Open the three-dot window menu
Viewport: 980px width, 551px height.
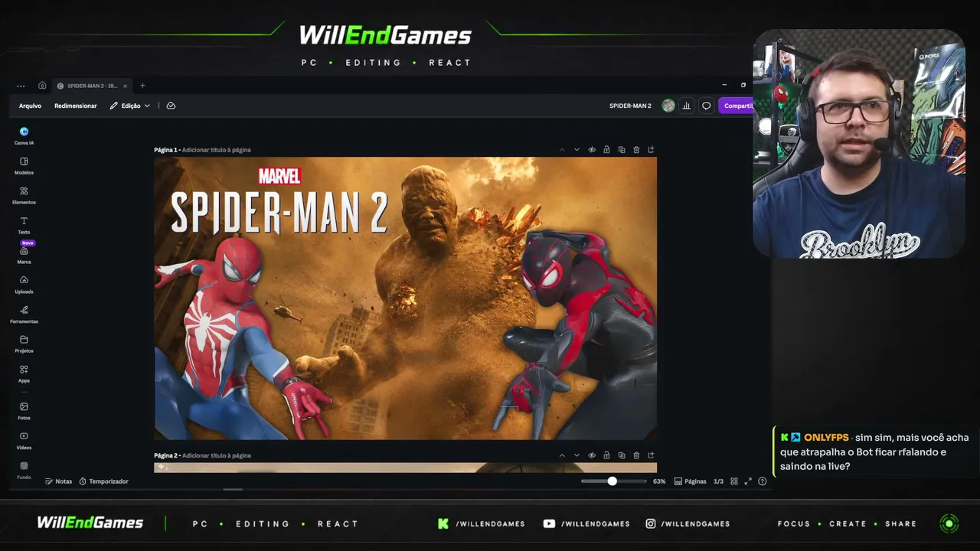coord(21,86)
